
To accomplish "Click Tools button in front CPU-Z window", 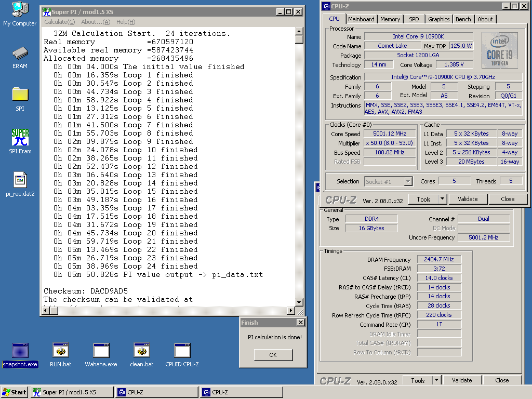I will 423,199.
